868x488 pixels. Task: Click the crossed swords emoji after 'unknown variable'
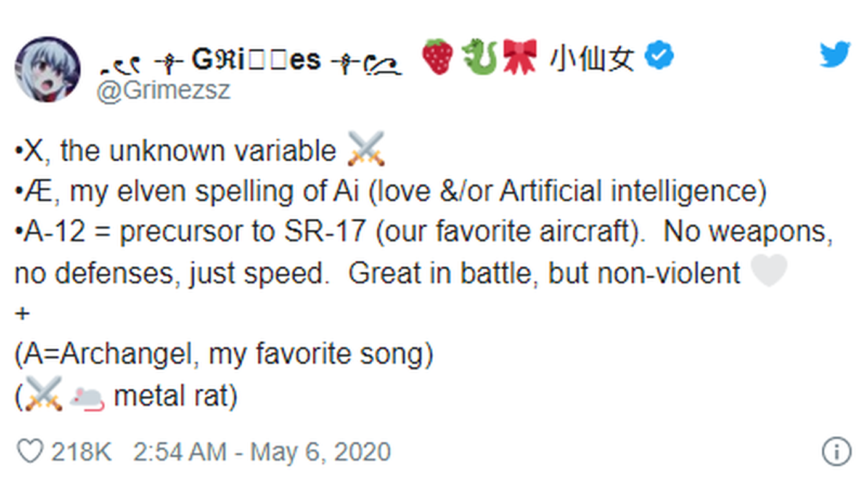tap(366, 149)
